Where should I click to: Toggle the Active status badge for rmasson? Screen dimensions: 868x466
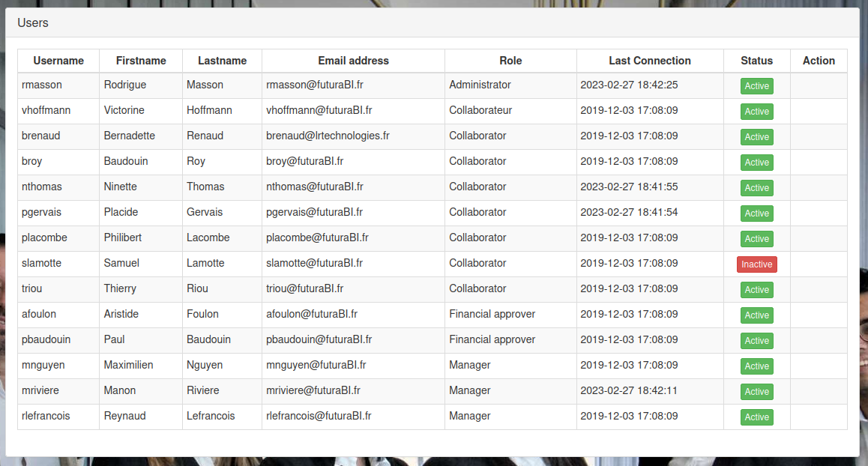click(x=756, y=86)
